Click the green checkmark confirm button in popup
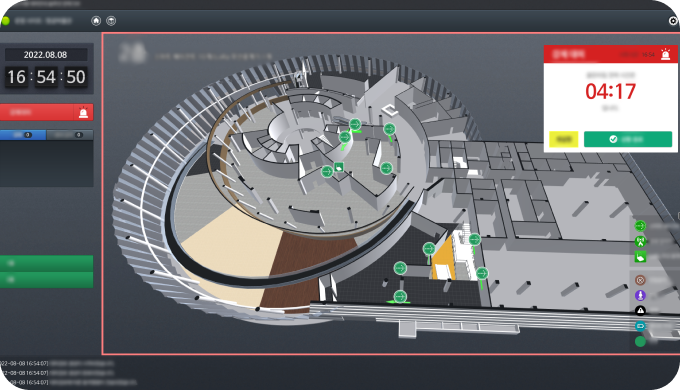Screen dimensions: 680x390 (x=628, y=139)
